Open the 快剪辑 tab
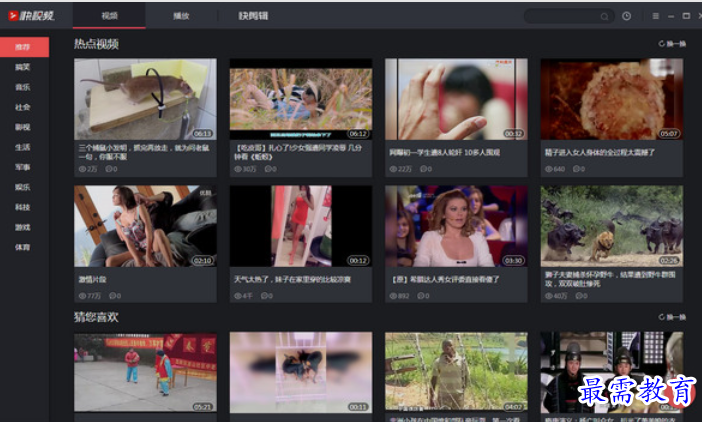 tap(253, 16)
